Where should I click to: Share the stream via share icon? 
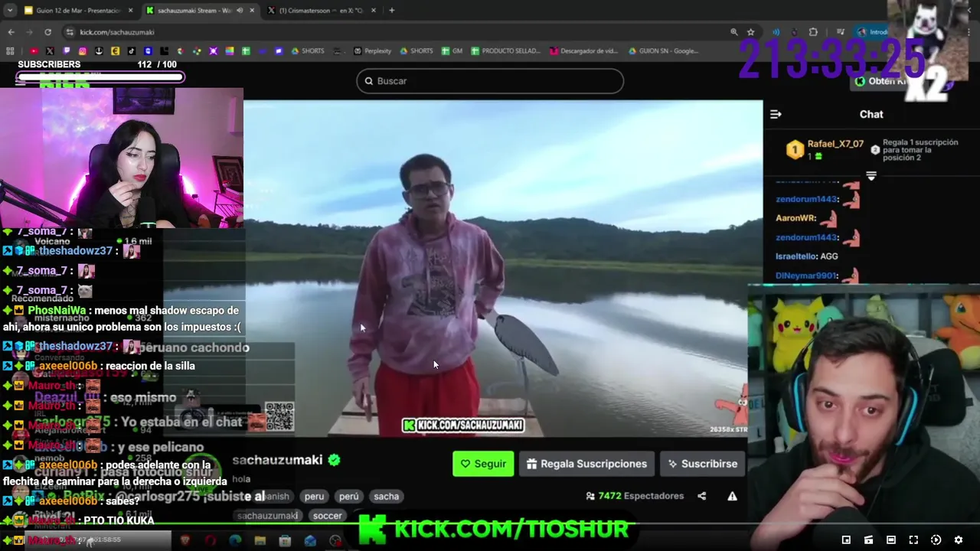[701, 496]
